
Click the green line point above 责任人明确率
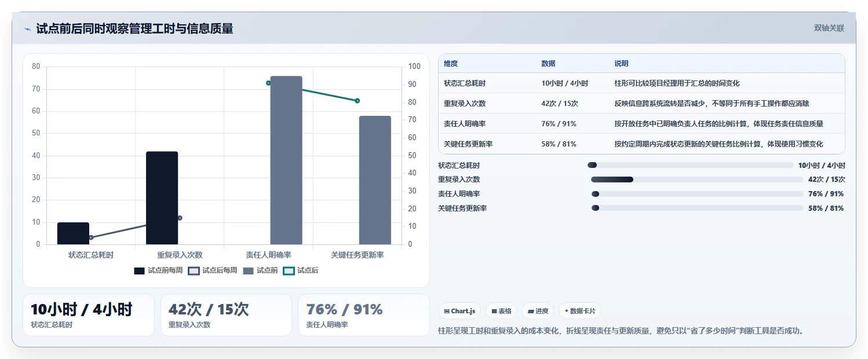(x=268, y=83)
